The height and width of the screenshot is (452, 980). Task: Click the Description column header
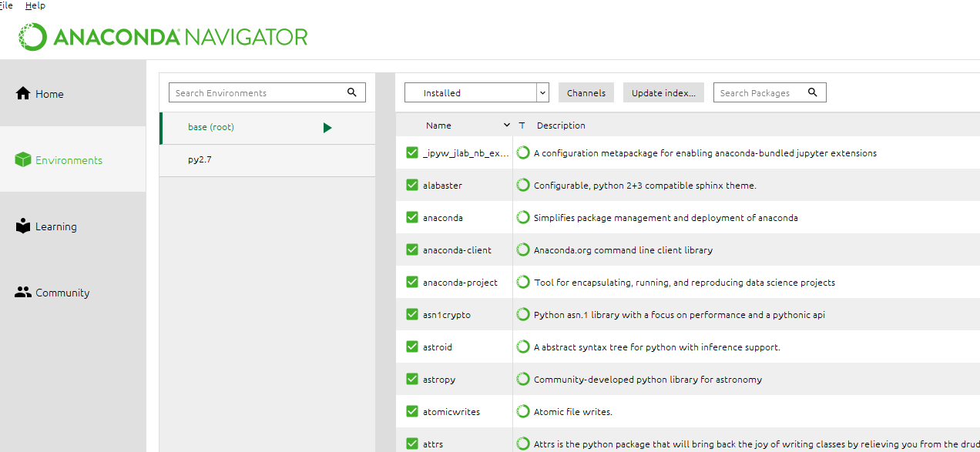[561, 126]
